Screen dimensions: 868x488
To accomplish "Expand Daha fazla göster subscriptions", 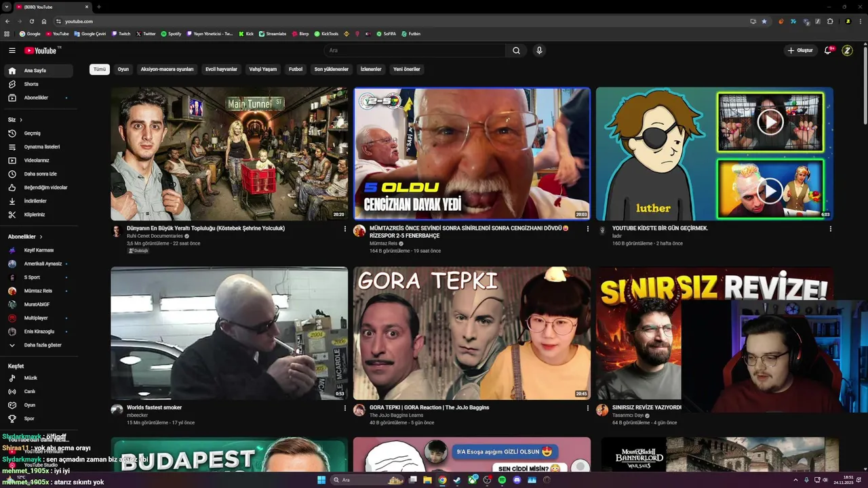I will point(38,345).
